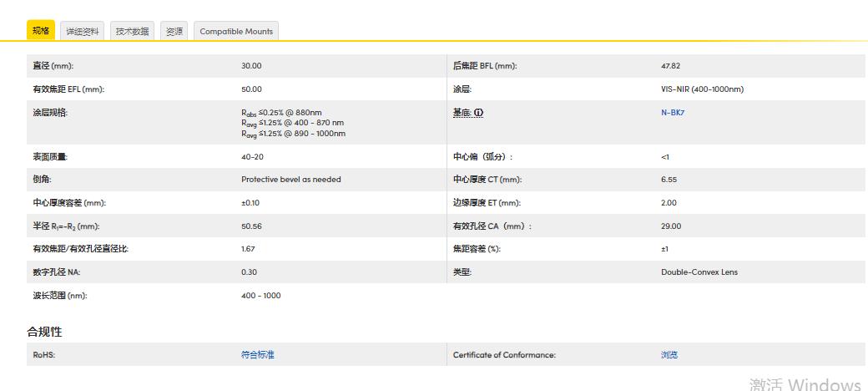Click the info icon beside 基底
Screen dimensions: 868x391
tap(480, 112)
